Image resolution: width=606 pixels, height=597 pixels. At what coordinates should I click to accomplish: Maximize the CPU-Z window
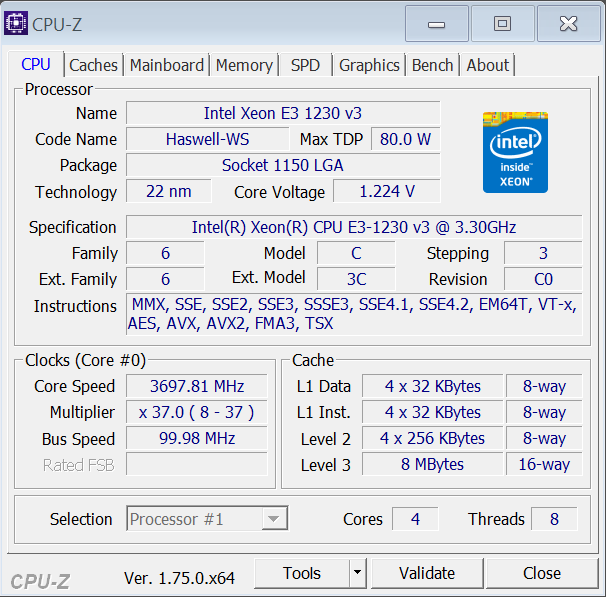pyautogui.click(x=502, y=24)
